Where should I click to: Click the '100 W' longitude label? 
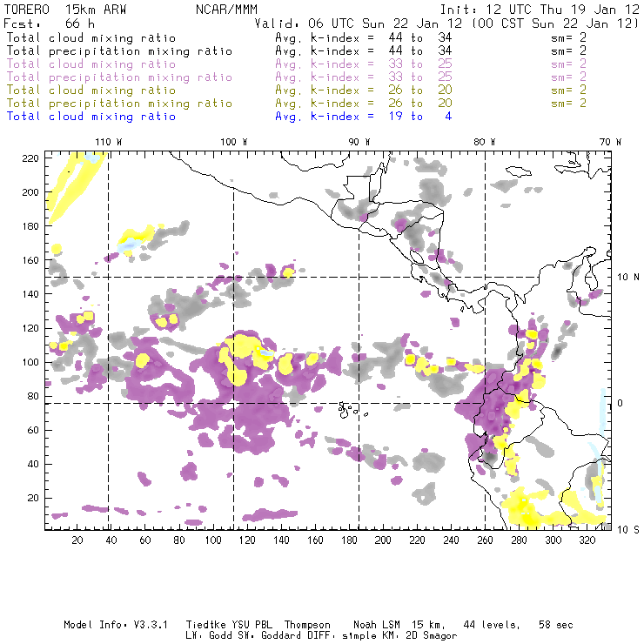click(x=234, y=142)
